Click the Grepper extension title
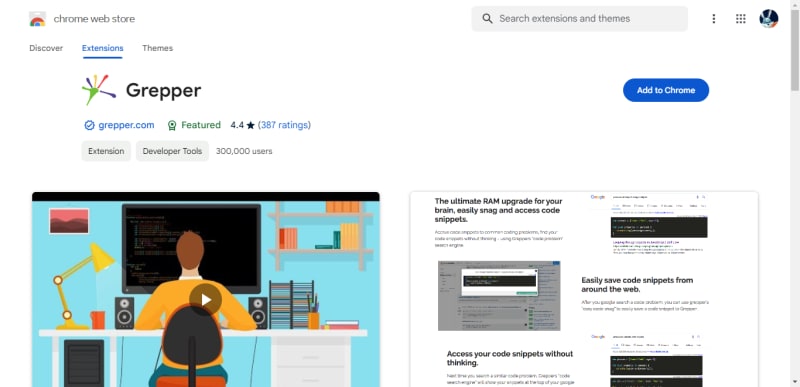Screen dimensions: 800x387 pos(163,90)
